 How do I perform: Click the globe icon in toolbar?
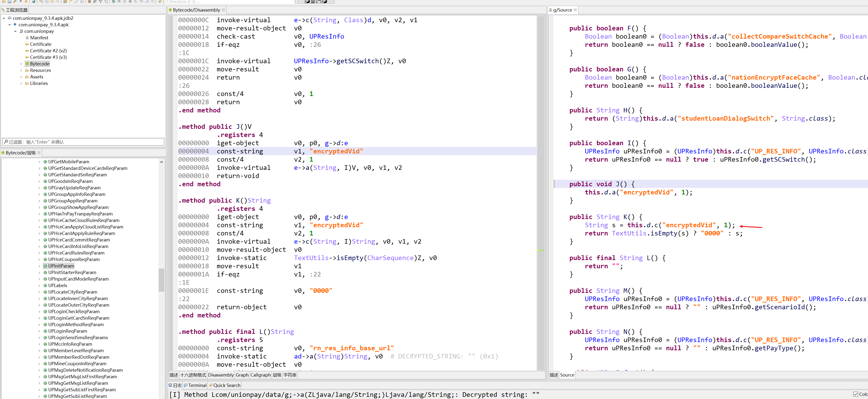(33, 1)
